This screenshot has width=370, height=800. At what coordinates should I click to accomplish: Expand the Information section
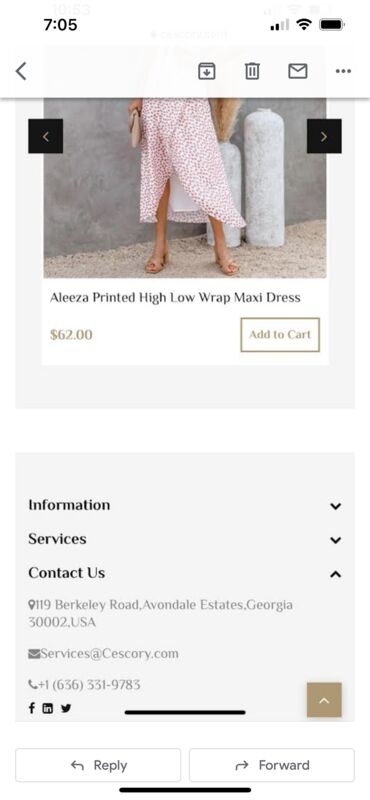tap(185, 505)
